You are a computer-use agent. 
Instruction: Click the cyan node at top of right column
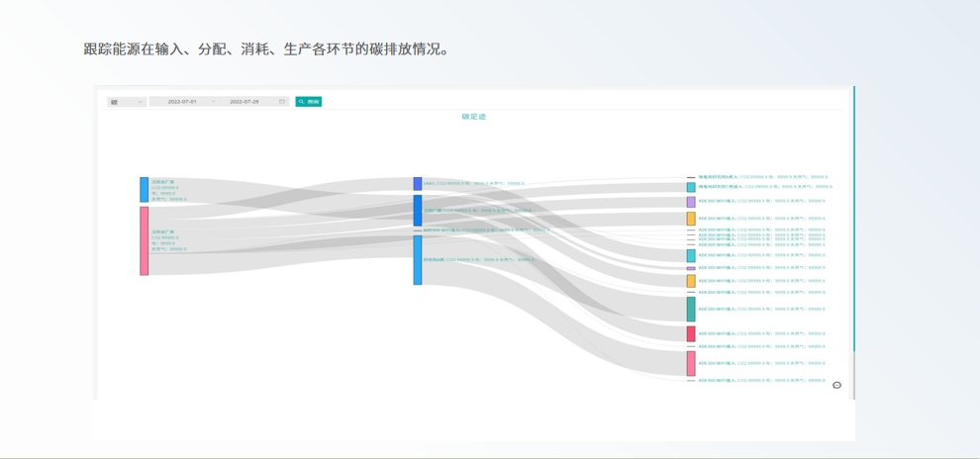coord(691,187)
